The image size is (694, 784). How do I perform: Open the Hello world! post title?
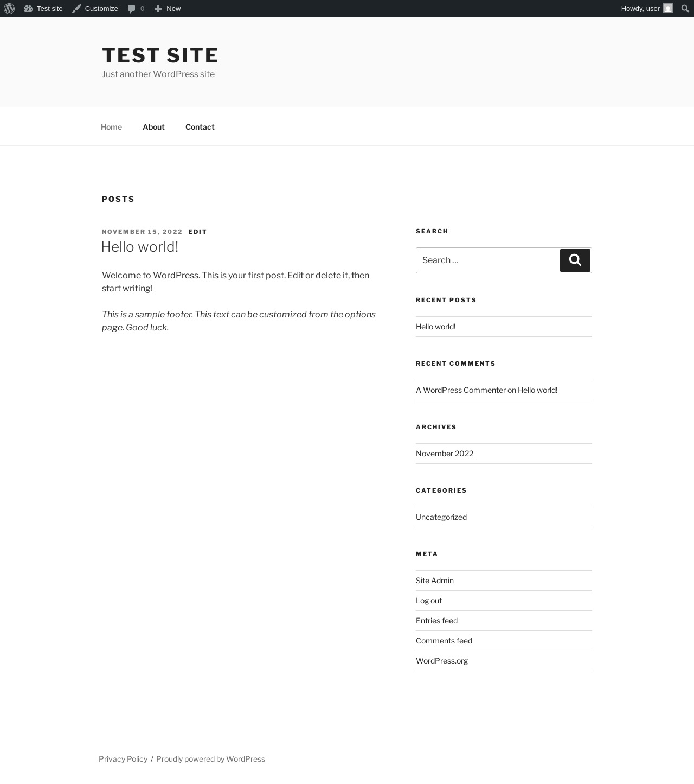coord(140,247)
